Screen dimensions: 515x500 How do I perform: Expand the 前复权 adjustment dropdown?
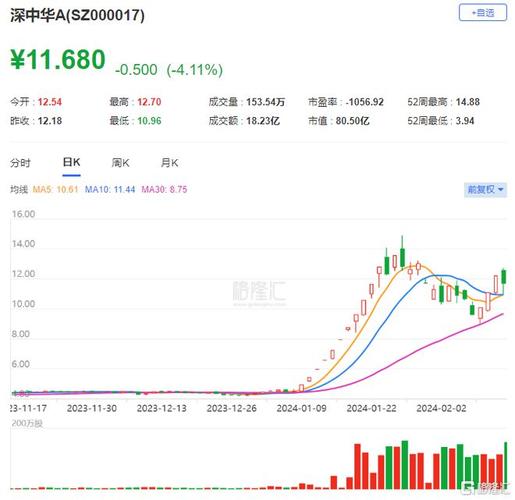(485, 190)
